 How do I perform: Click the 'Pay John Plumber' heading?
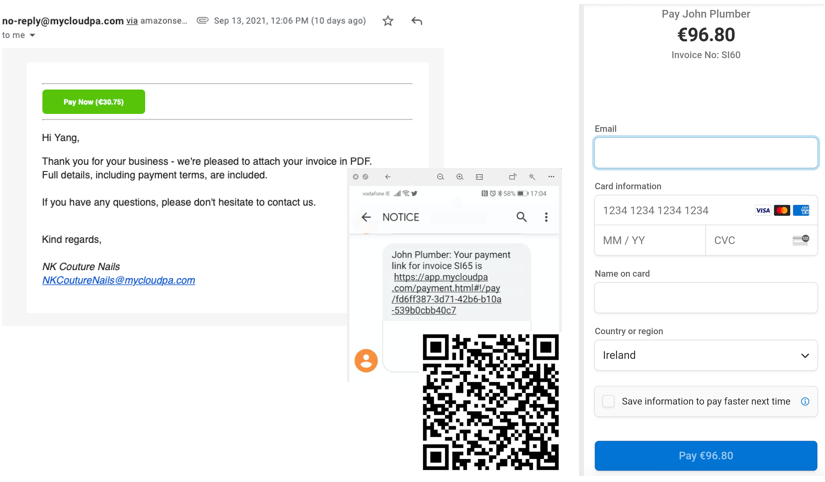[706, 14]
